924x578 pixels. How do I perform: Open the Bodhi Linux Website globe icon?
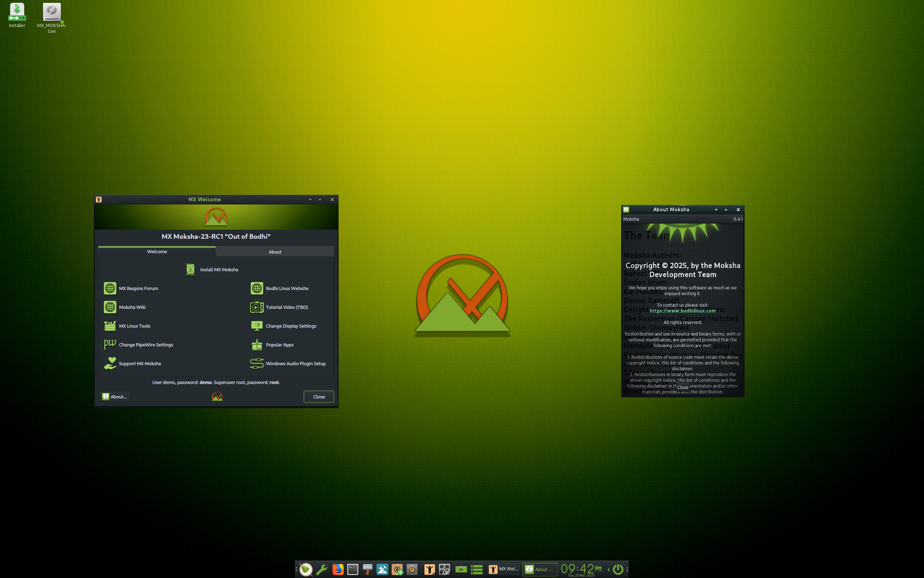pyautogui.click(x=257, y=288)
